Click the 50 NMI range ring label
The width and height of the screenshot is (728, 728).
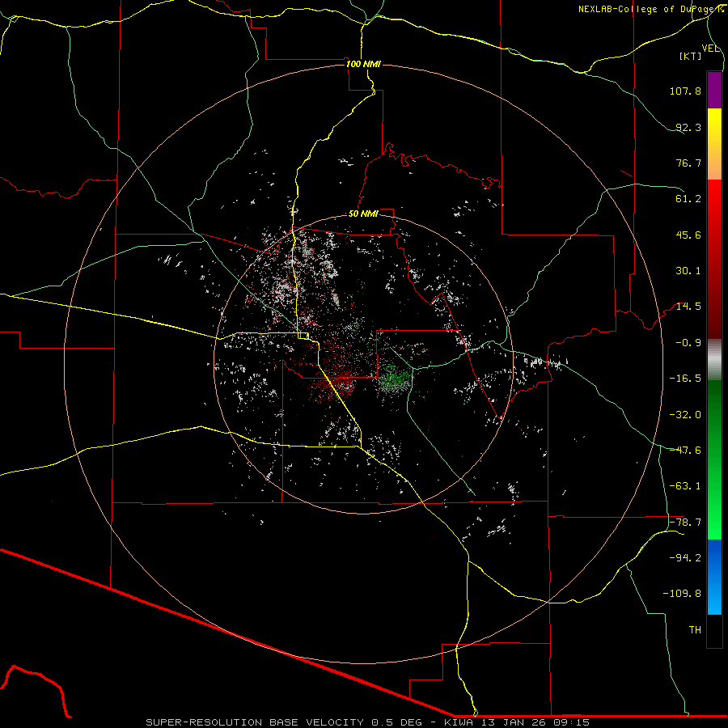tap(363, 214)
